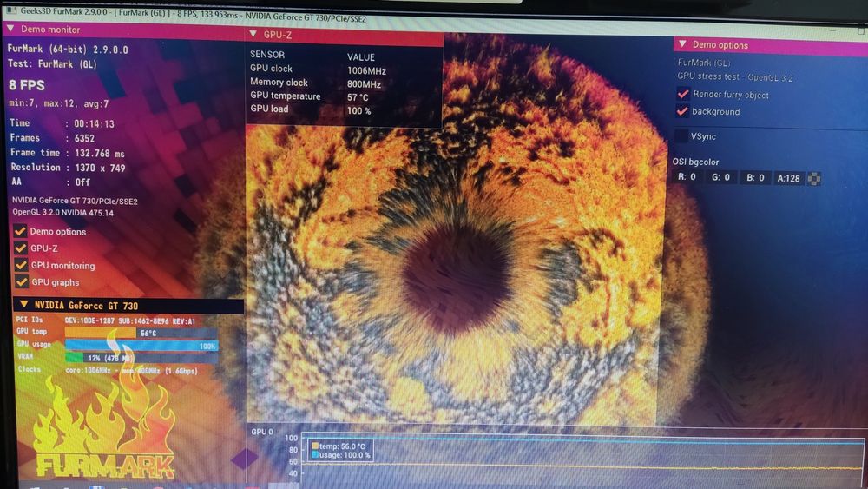The width and height of the screenshot is (868, 489).
Task: Click the VRAM 12% usage bar
Action: 141,358
